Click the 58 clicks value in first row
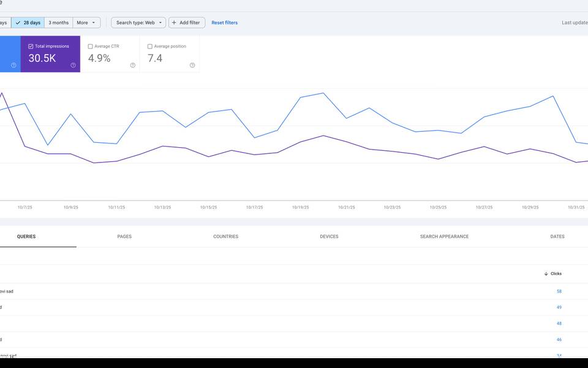Screen dimensions: 588x368 pos(559,291)
